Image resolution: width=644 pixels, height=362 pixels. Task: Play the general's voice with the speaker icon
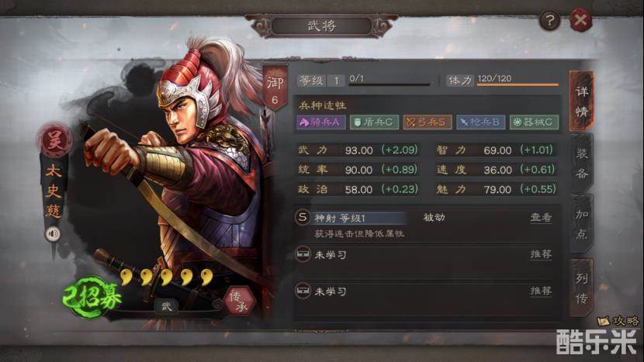[53, 234]
